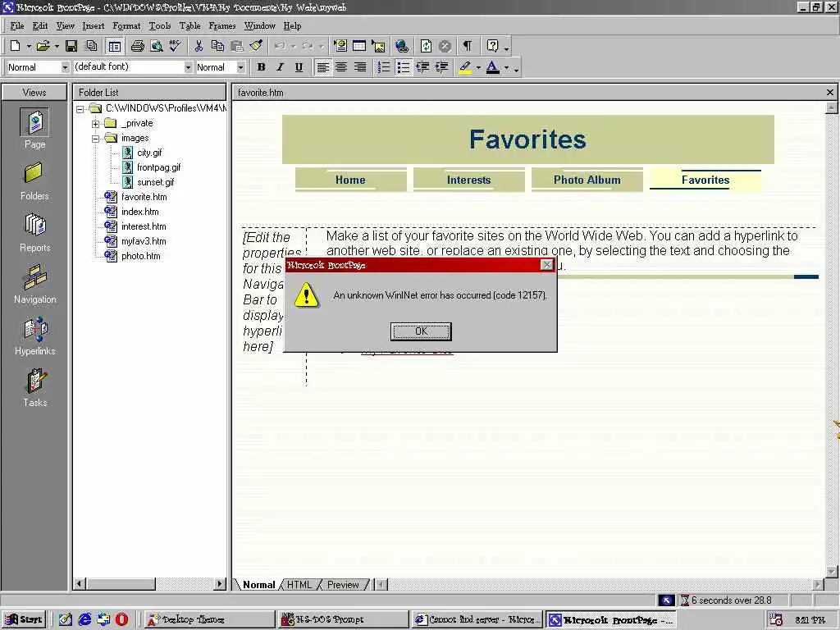
Task: Click the Refresh toolbar icon
Action: pyautogui.click(x=426, y=46)
